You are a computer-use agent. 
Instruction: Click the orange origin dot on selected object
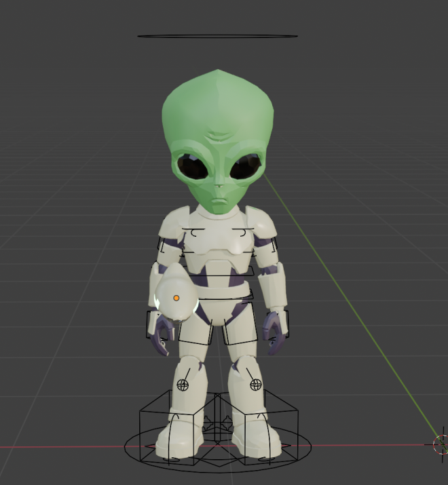176,298
